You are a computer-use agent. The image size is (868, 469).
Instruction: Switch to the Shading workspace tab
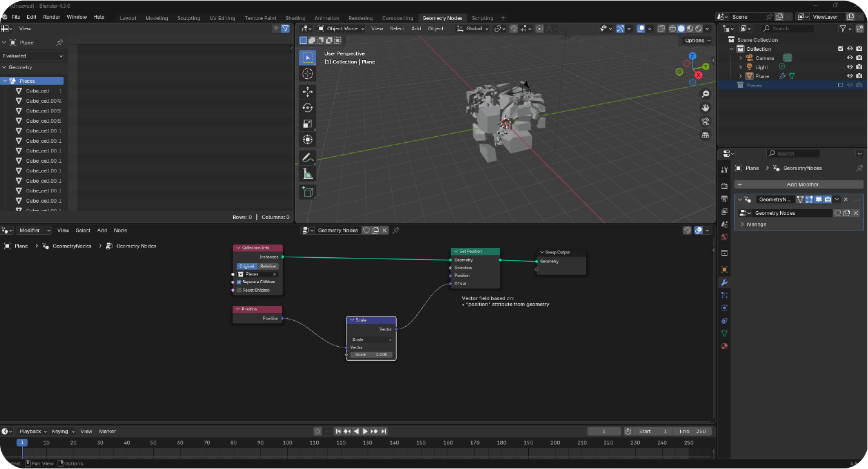295,18
